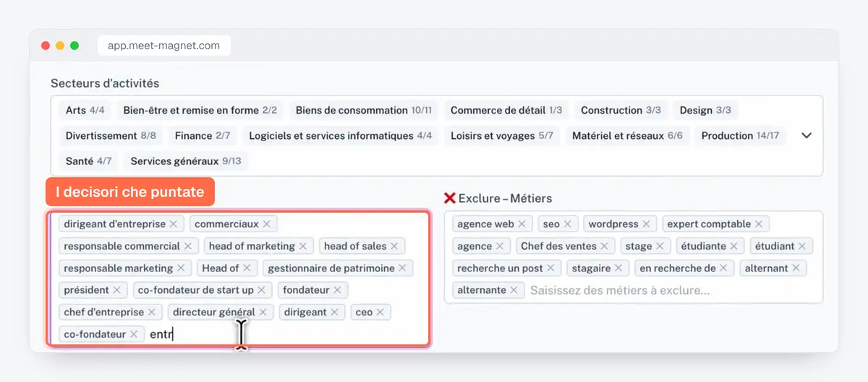Screen dimensions: 868x382
Task: Select the Finance 2/7 sector
Action: pyautogui.click(x=203, y=135)
